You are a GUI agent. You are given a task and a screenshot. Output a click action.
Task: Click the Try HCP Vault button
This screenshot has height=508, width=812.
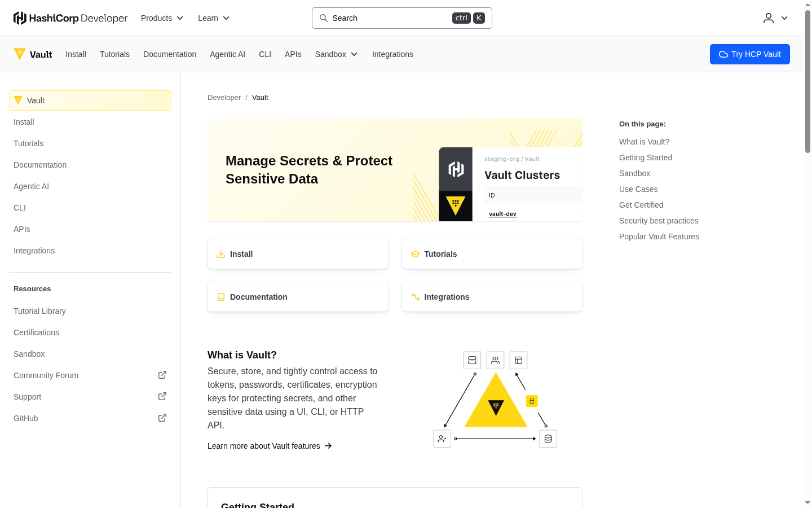click(x=750, y=54)
